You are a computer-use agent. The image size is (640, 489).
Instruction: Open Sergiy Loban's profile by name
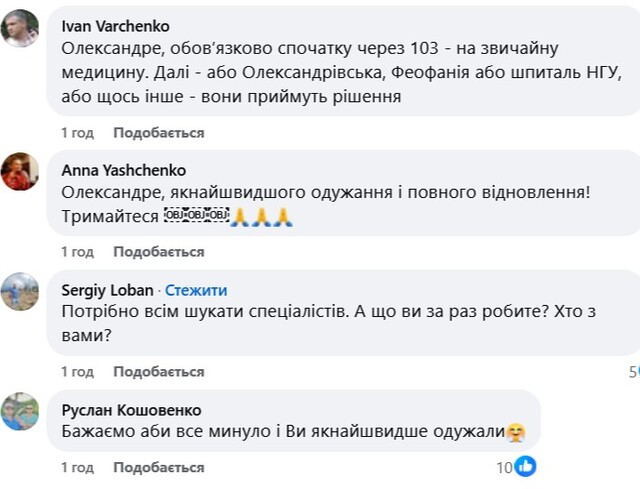pyautogui.click(x=107, y=290)
